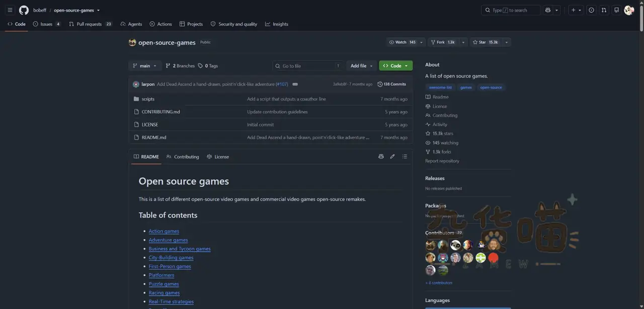The height and width of the screenshot is (309, 644).
Task: View the 2 Branches link
Action: click(x=180, y=66)
